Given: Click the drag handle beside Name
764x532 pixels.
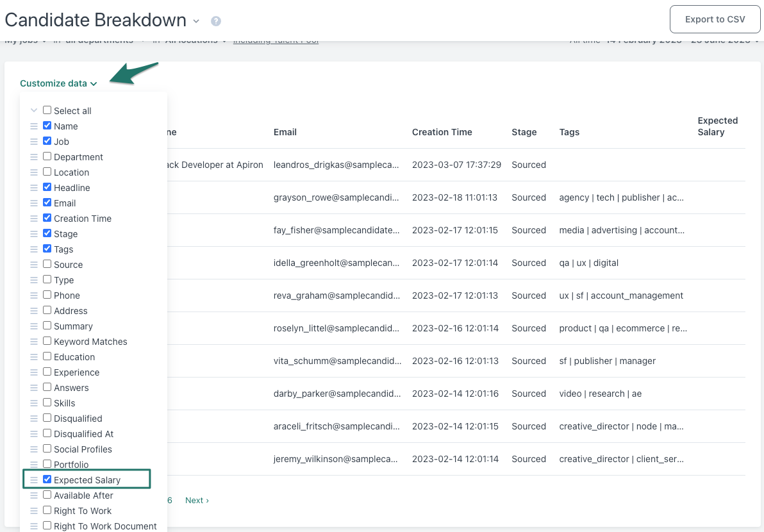Looking at the screenshot, I should click(34, 126).
